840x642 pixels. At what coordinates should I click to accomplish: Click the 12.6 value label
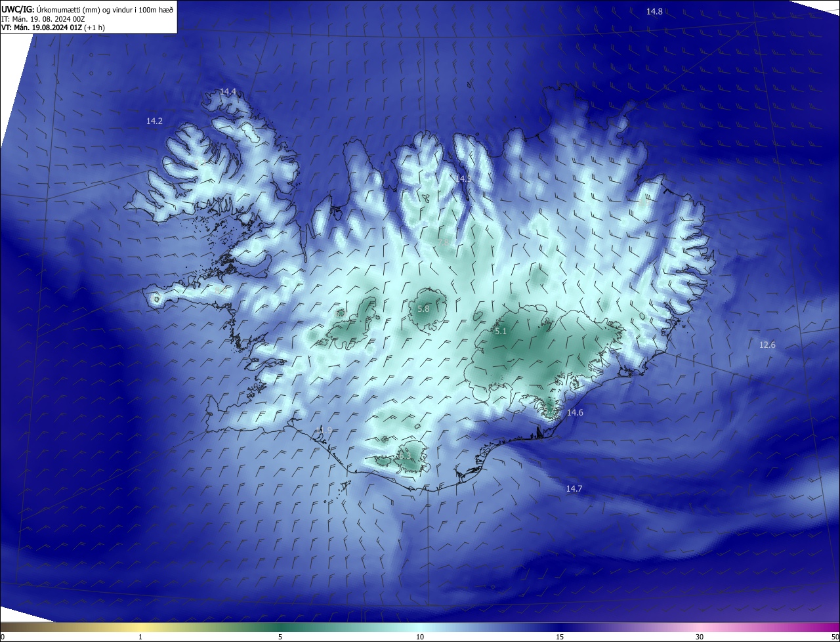click(767, 345)
